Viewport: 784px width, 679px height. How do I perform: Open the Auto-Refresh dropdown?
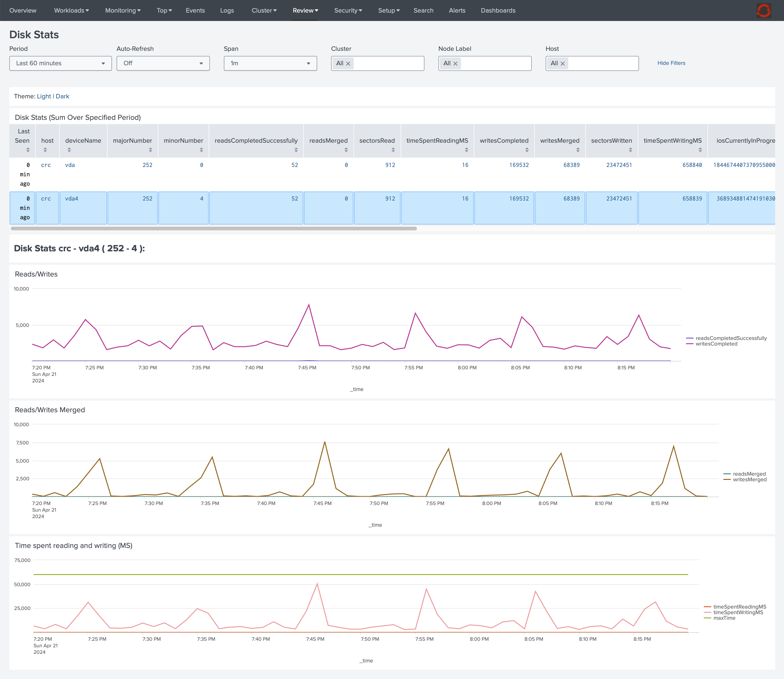pos(163,63)
